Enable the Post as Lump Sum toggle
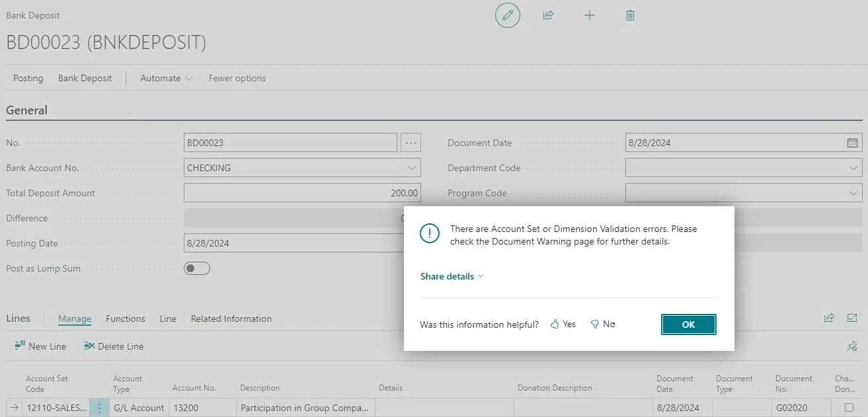This screenshot has height=417, width=868. [x=196, y=268]
